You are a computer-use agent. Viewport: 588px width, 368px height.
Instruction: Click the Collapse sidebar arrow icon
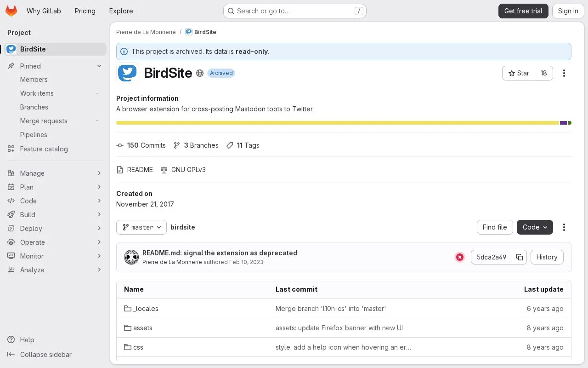pos(11,355)
